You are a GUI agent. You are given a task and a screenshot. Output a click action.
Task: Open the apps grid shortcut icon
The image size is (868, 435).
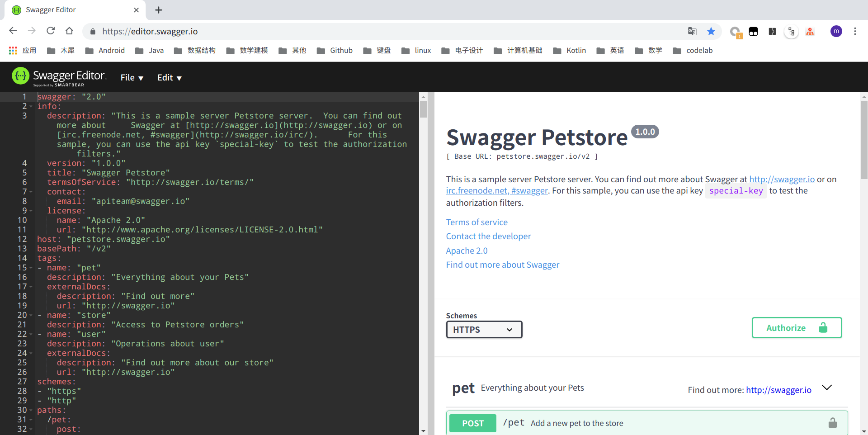pyautogui.click(x=13, y=50)
